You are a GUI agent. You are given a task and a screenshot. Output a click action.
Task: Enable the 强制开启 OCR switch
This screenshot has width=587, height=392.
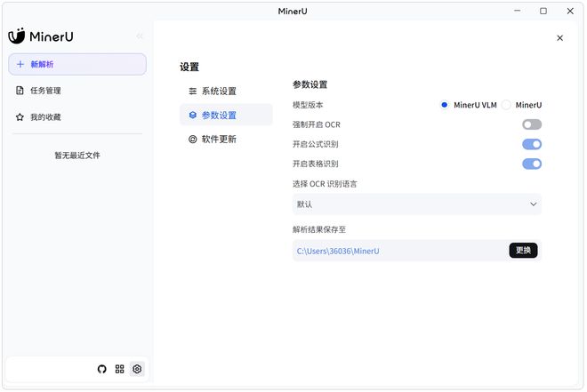(532, 124)
